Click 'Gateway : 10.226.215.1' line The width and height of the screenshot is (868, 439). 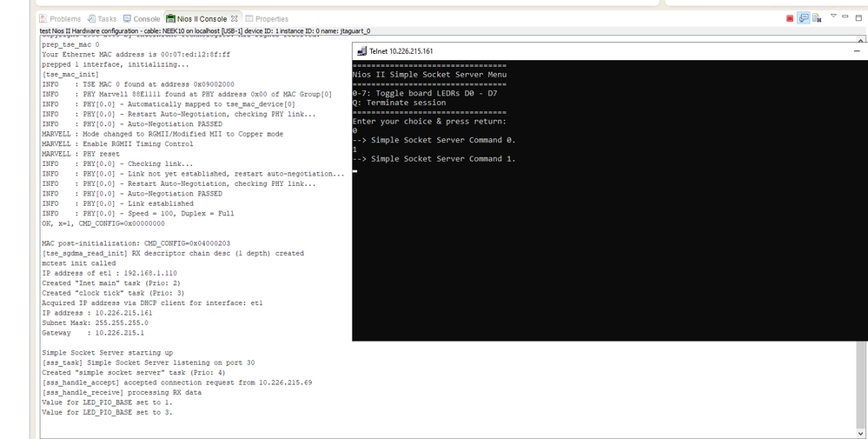(x=92, y=333)
